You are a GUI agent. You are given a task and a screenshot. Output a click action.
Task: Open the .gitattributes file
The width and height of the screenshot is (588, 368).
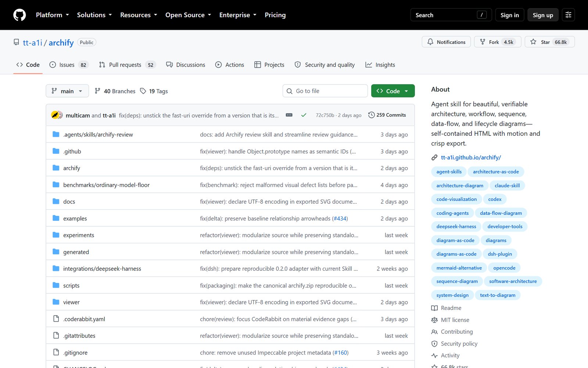[x=79, y=336]
